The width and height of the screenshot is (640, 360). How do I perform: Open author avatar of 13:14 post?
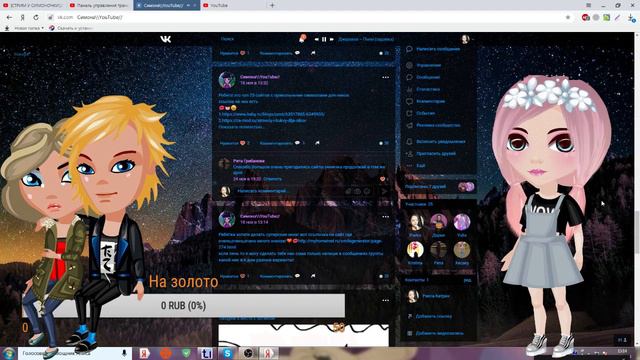pyautogui.click(x=227, y=220)
